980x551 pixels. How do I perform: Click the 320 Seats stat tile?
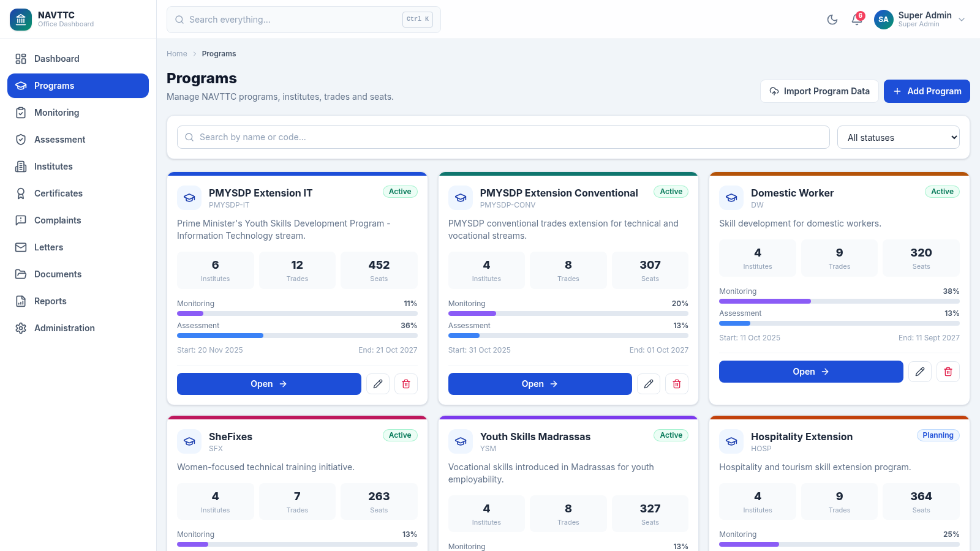[921, 258]
